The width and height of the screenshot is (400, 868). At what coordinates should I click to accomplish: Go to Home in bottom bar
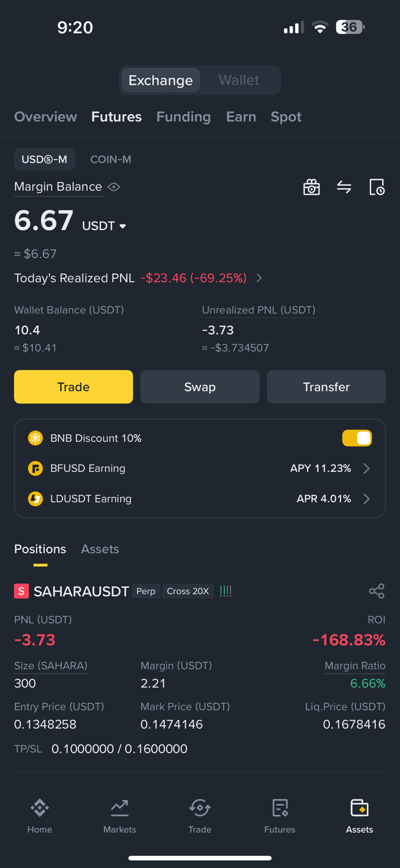point(40,816)
